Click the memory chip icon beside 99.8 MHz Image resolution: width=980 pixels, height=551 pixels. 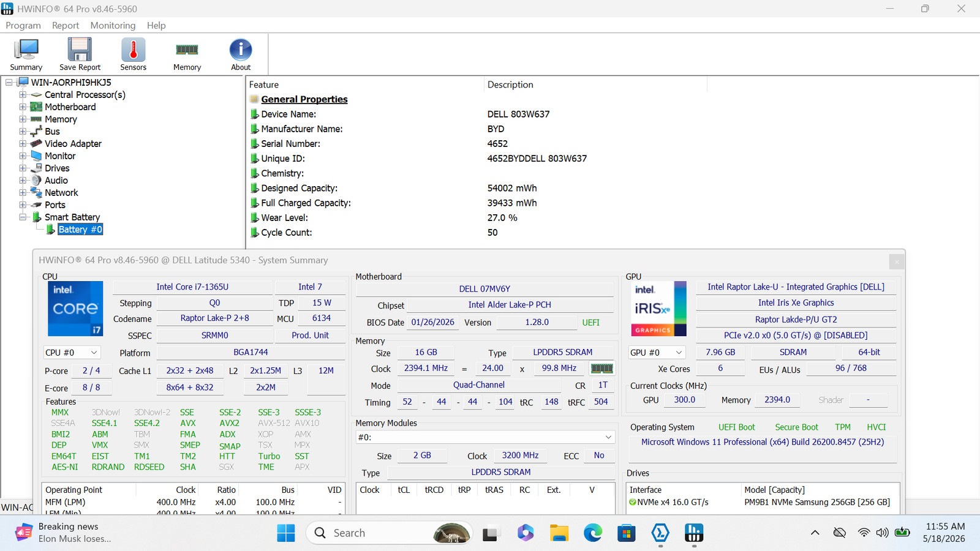(x=601, y=369)
